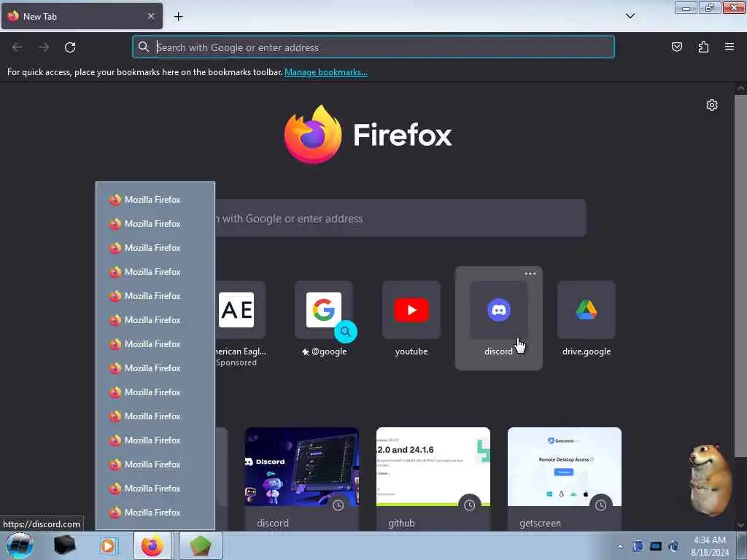Click the black box taskbar icon
The width and height of the screenshot is (747, 560).
tap(64, 545)
